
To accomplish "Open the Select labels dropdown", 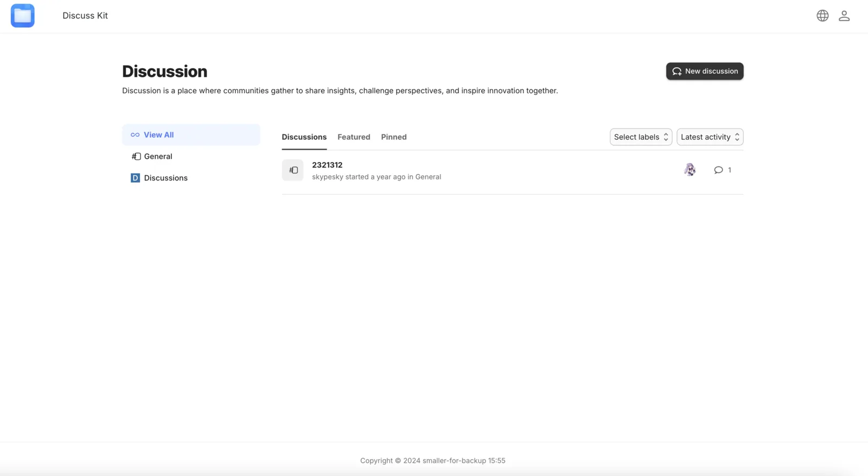I will coord(641,137).
